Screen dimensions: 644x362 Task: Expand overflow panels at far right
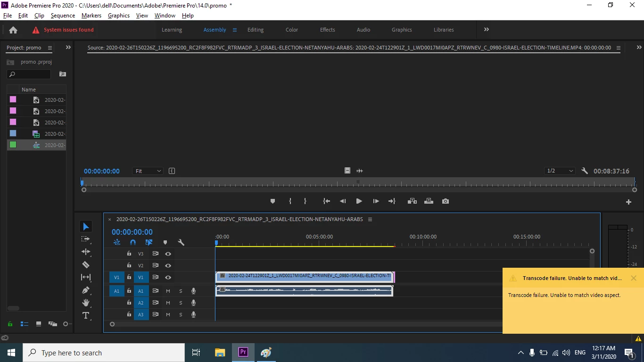(x=639, y=47)
